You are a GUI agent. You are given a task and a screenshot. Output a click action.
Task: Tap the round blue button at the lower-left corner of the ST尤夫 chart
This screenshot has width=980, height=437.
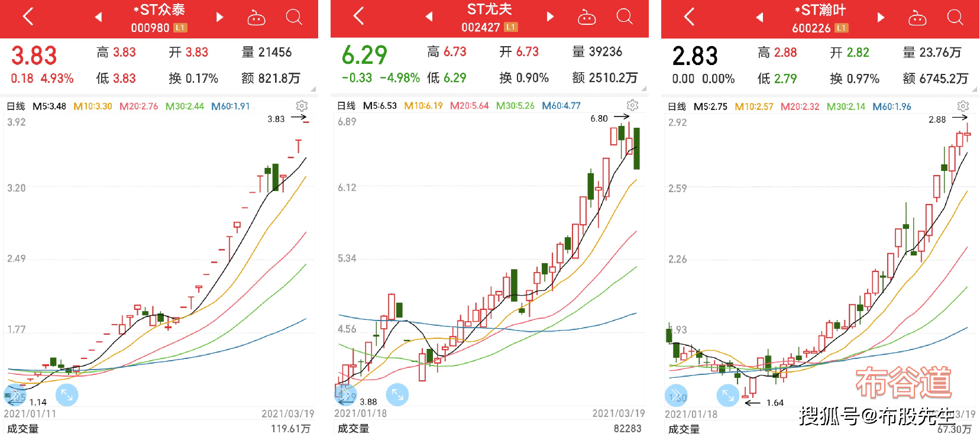click(345, 394)
